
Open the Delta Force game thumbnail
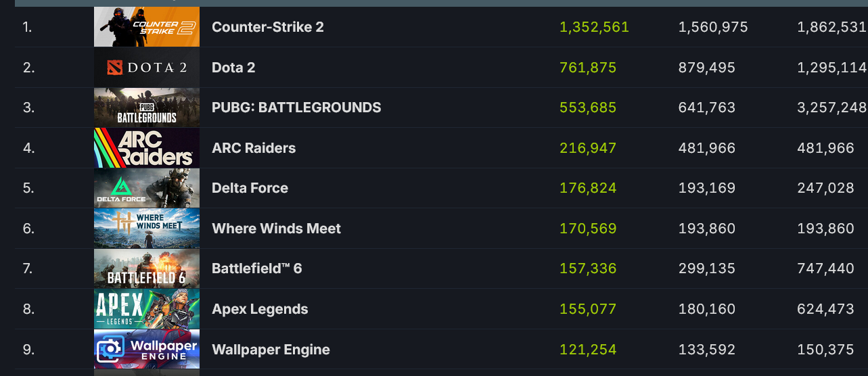coord(147,188)
